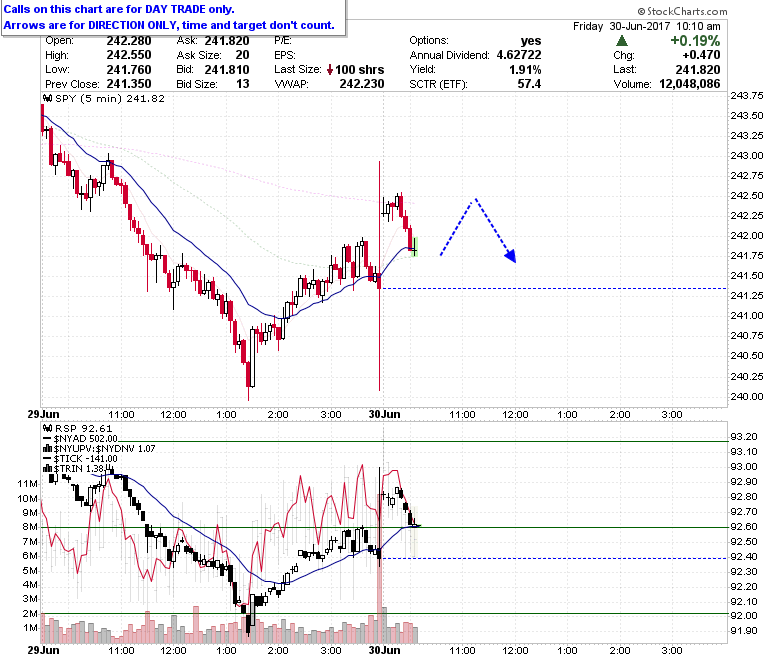This screenshot has width=780, height=659.
Task: Click the SCTR (ETF) value 57.4
Action: (x=529, y=84)
